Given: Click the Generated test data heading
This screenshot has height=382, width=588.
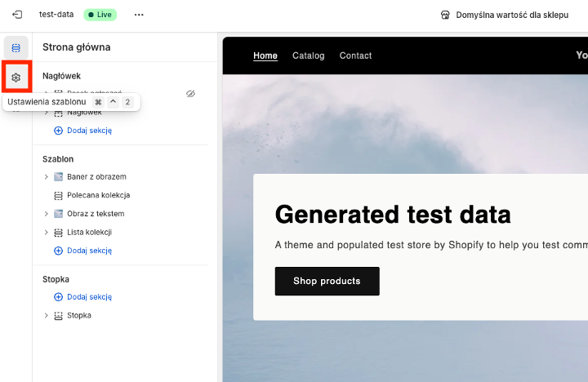Looking at the screenshot, I should (x=393, y=214).
